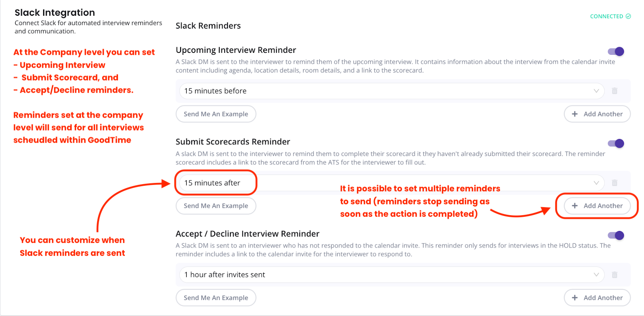Toggle the Accept / Decline Interview Reminder
The width and height of the screenshot is (644, 316).
(616, 235)
